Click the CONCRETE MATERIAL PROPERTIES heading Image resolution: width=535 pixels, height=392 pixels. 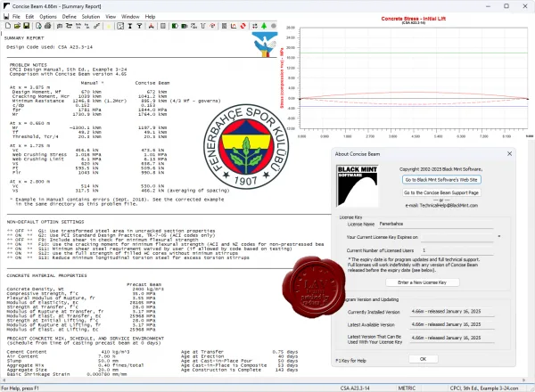46,275
